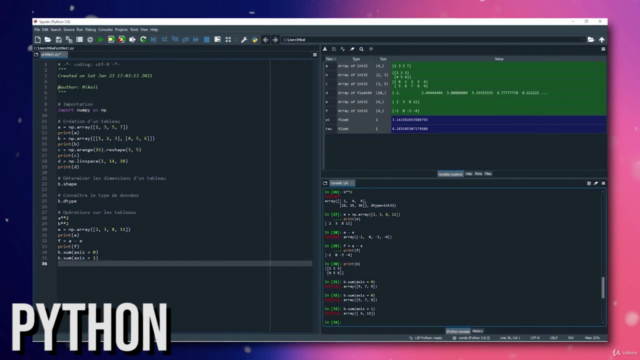This screenshot has width=640, height=360.
Task: Open the File menu
Action: 37,30
